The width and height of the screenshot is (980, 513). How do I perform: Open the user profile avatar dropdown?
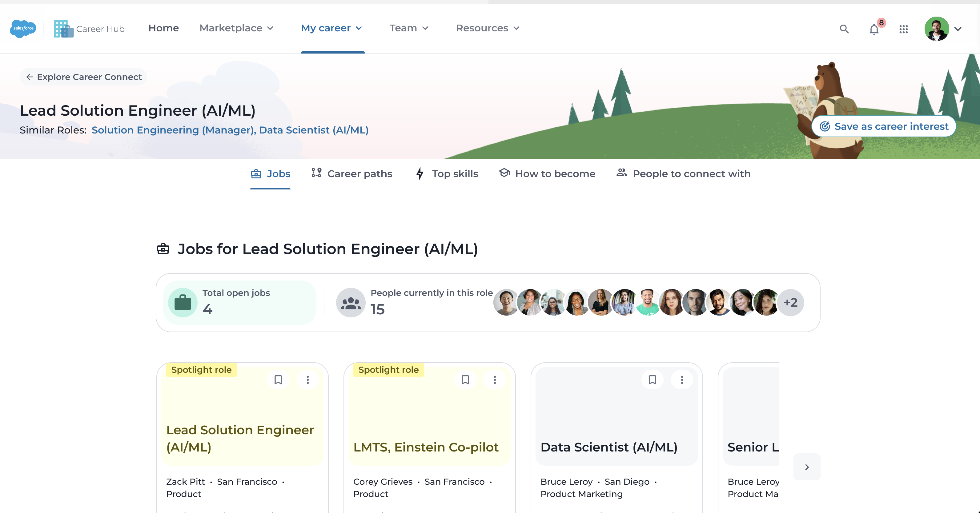(943, 29)
